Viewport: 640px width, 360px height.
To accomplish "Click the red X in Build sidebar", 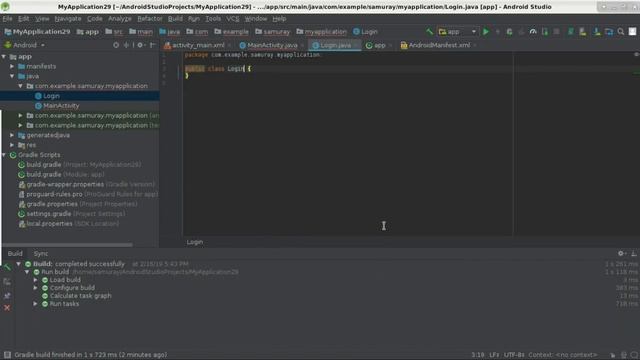I will click(7, 308).
